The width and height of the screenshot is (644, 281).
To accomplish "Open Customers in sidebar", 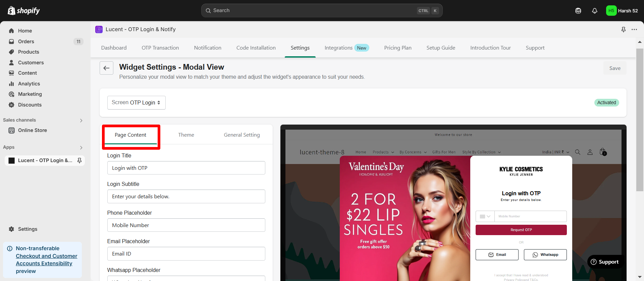I will pos(31,63).
